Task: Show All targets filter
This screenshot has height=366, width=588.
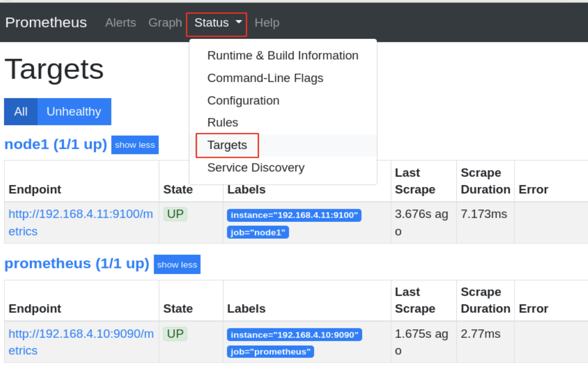Action: tap(21, 112)
